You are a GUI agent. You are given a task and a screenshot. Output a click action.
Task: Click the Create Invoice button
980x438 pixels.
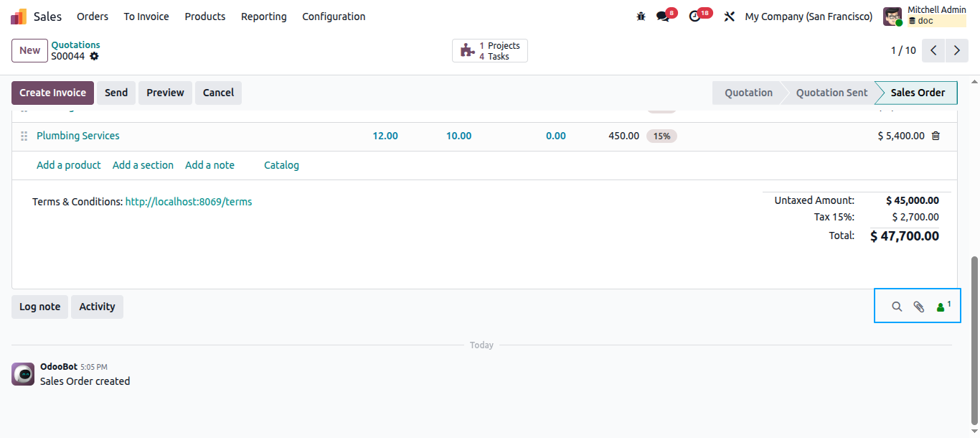pyautogui.click(x=52, y=93)
